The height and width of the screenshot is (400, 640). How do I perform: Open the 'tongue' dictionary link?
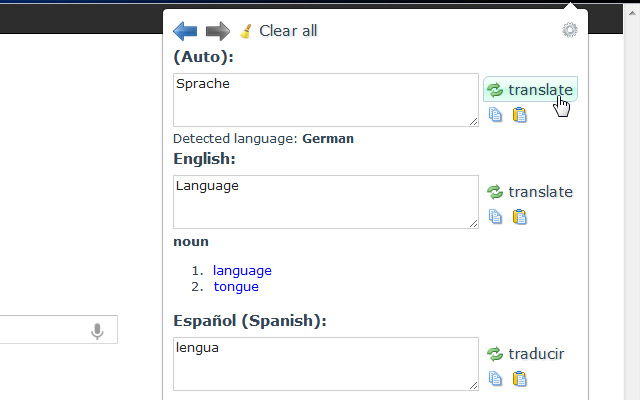[236, 287]
